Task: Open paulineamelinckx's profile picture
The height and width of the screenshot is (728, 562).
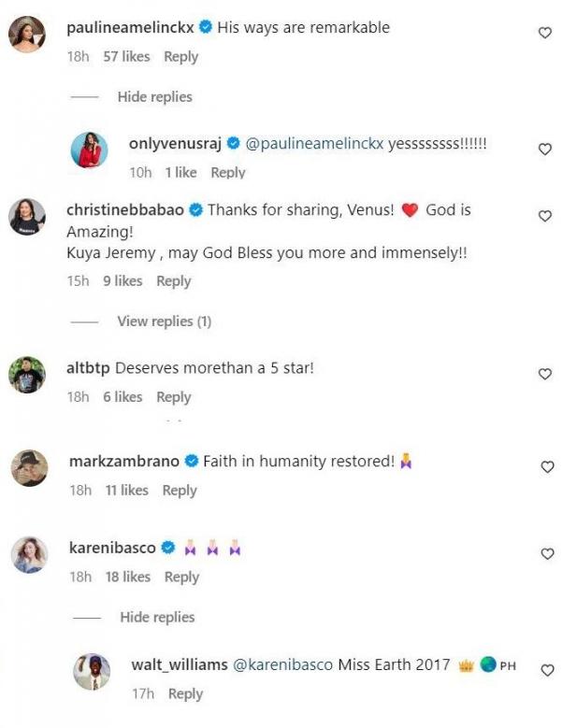Action: (x=26, y=35)
